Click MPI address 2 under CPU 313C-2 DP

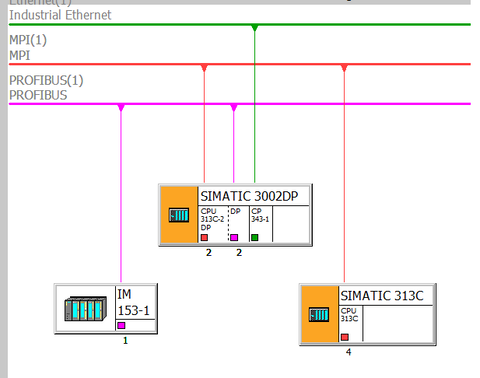[x=209, y=253]
